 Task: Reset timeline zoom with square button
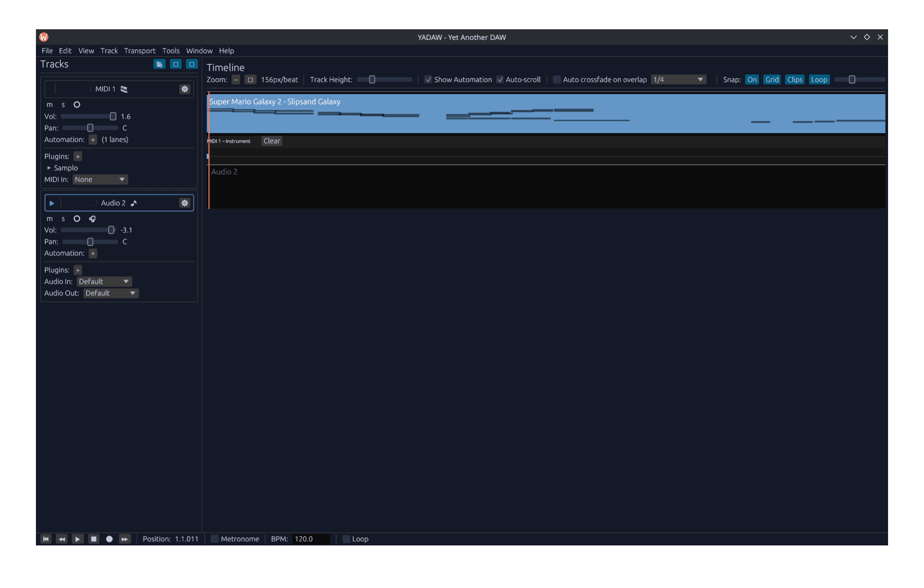(x=250, y=80)
